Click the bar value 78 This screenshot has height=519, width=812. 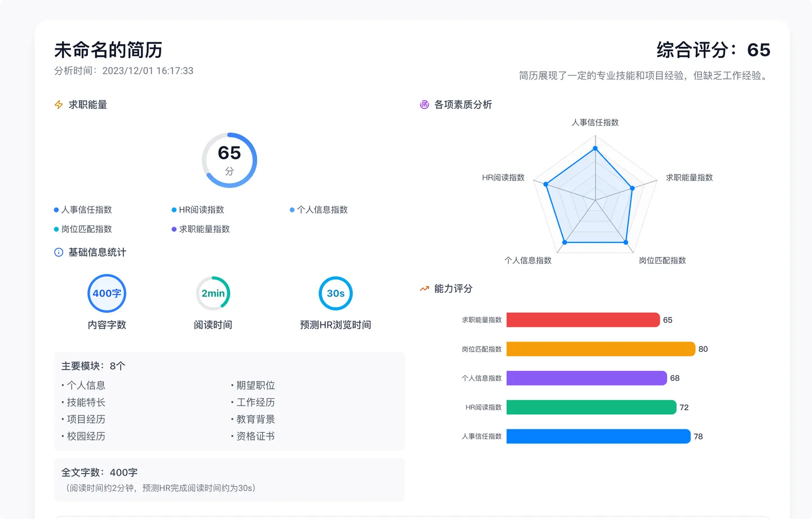pyautogui.click(x=698, y=436)
